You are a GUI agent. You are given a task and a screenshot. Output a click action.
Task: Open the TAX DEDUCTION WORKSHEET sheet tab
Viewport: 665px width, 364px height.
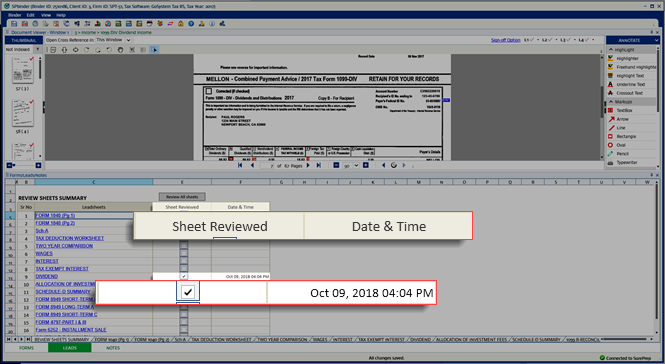click(221, 340)
